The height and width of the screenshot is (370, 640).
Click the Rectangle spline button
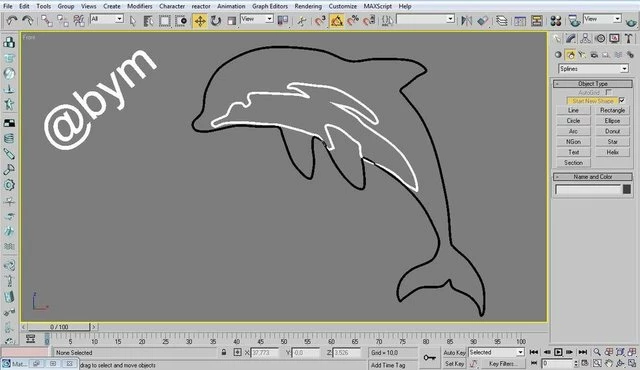[x=612, y=110]
